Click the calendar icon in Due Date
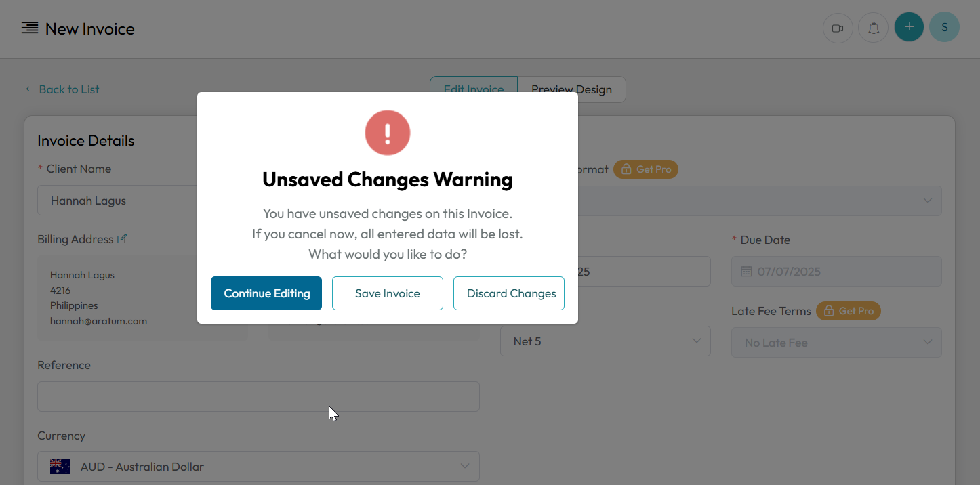980x485 pixels. [746, 272]
